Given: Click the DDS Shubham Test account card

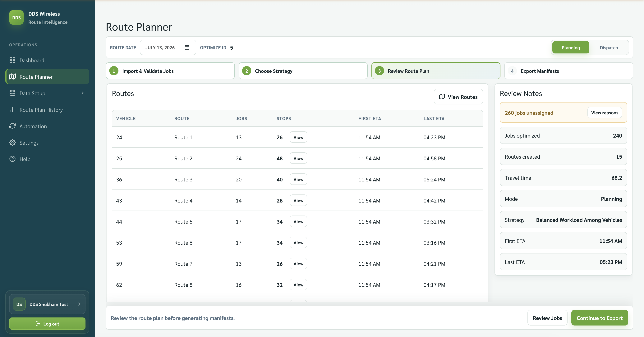Looking at the screenshot, I should coord(47,304).
